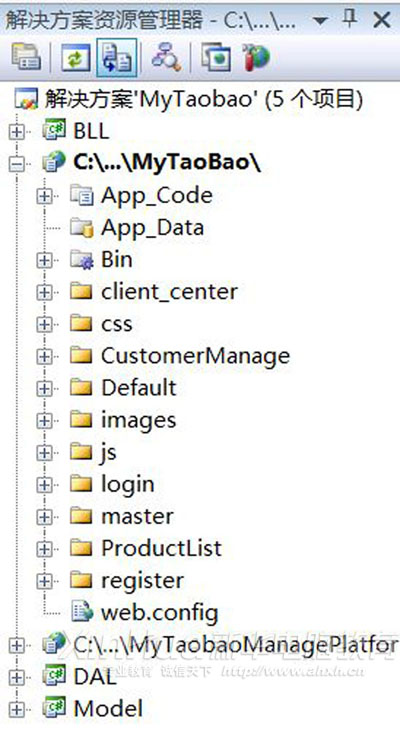This screenshot has width=400, height=731.
Task: Toggle the Nest Related Files button
Action: [x=117, y=58]
